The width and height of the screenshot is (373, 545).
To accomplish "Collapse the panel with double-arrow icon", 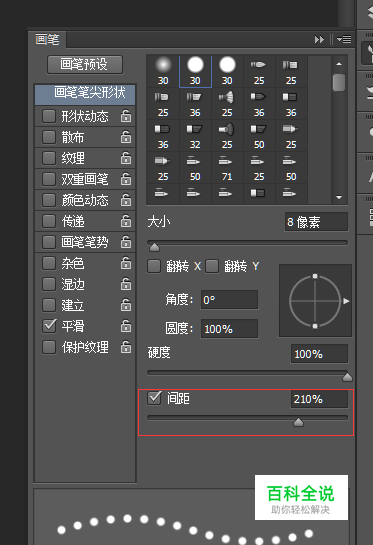I will [x=319, y=40].
